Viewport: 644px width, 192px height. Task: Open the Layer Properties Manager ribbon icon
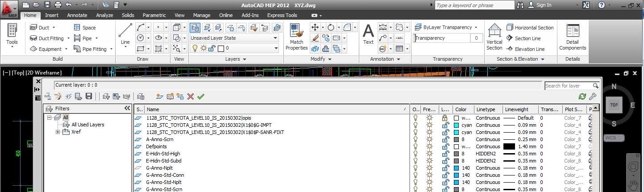click(195, 27)
